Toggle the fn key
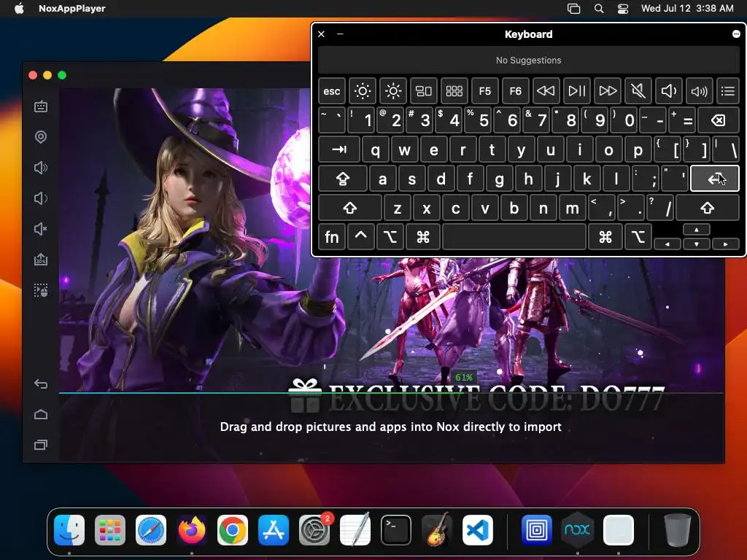This screenshot has width=747, height=560. [332, 237]
